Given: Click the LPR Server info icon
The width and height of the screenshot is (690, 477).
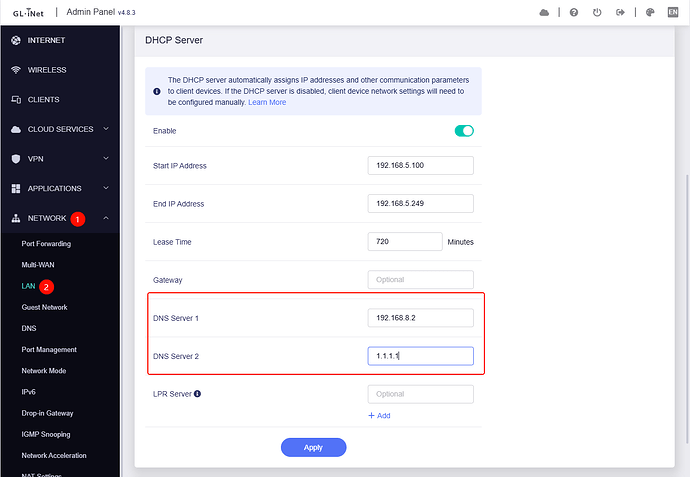Looking at the screenshot, I should click(197, 394).
